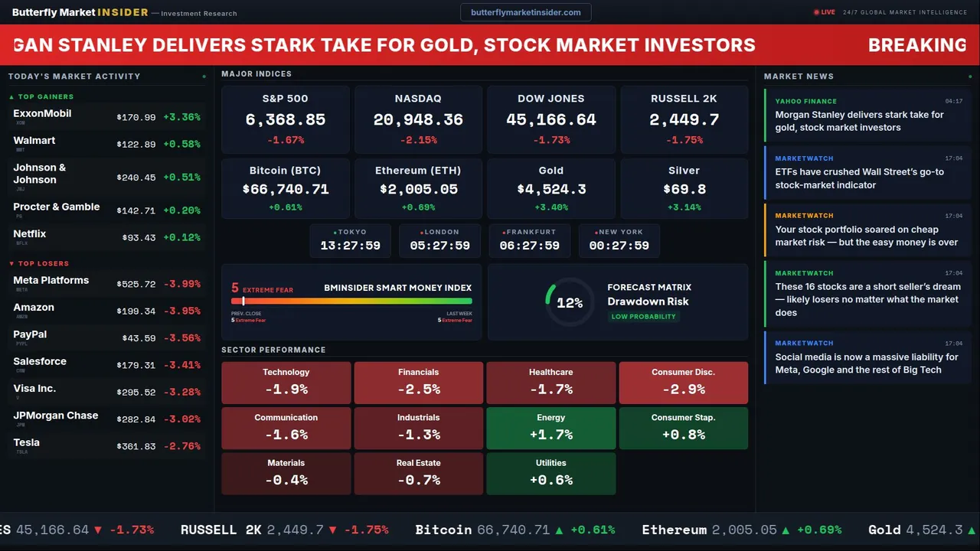The height and width of the screenshot is (551, 980).
Task: Click the Low Probability badge
Action: (643, 317)
